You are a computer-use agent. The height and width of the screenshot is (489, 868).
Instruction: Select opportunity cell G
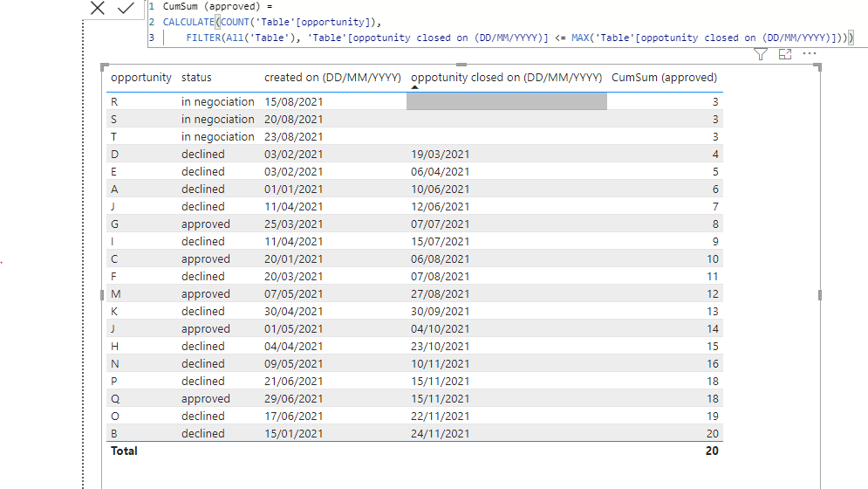coord(114,224)
